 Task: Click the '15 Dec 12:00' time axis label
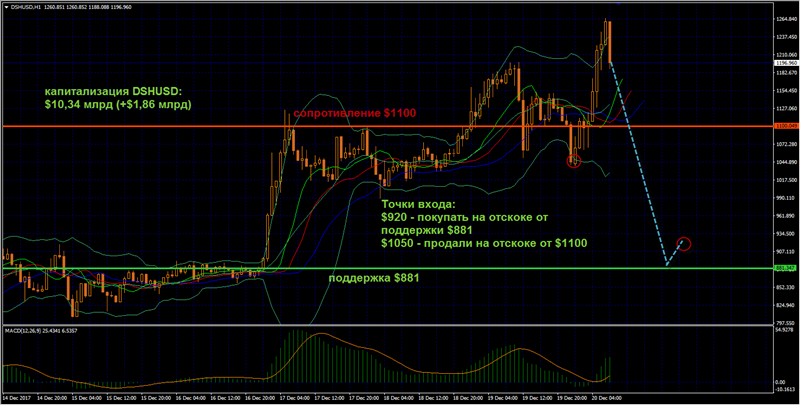pos(120,397)
